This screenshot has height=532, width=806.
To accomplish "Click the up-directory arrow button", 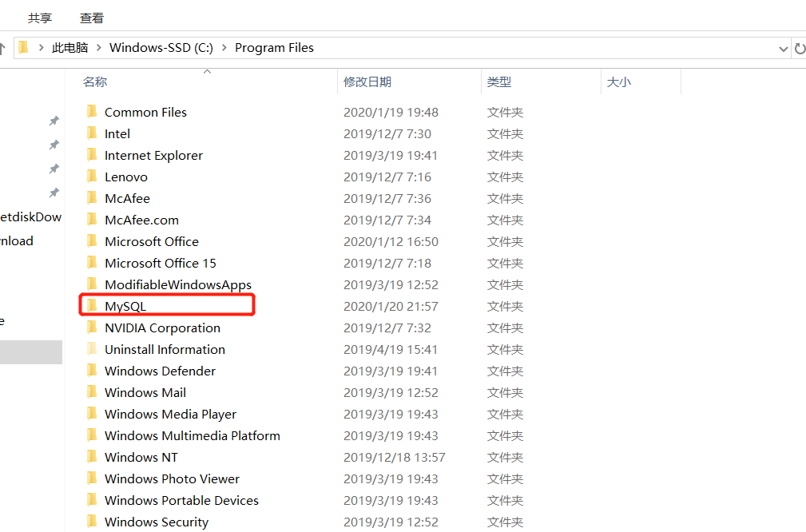I will [2, 49].
